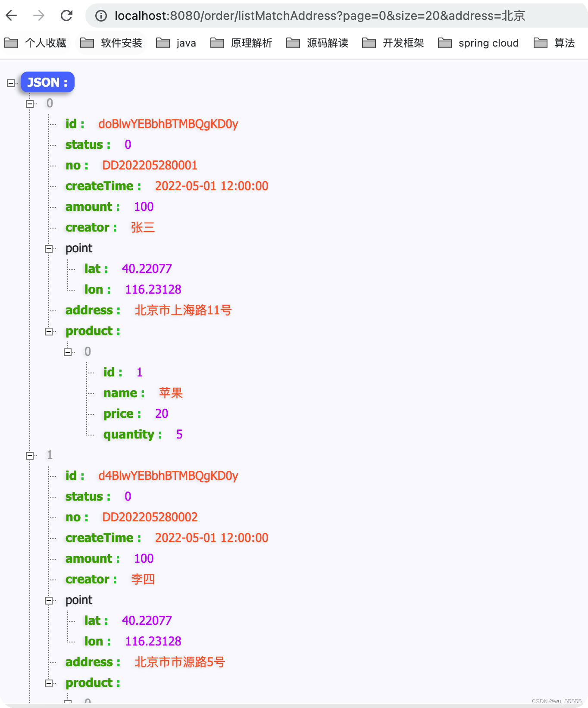This screenshot has height=708, width=588.
Task: Reload the page with the refresh icon
Action: [x=66, y=16]
